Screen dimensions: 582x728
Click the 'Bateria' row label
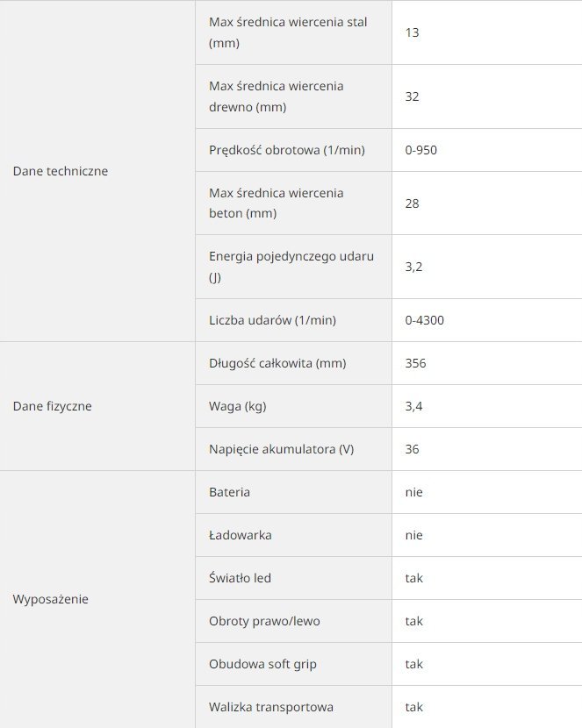click(229, 492)
